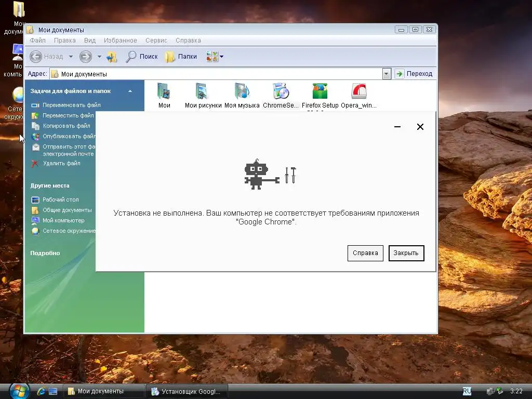Collapse Задачи для файлов и папок panel
This screenshot has height=399, width=532.
click(130, 91)
